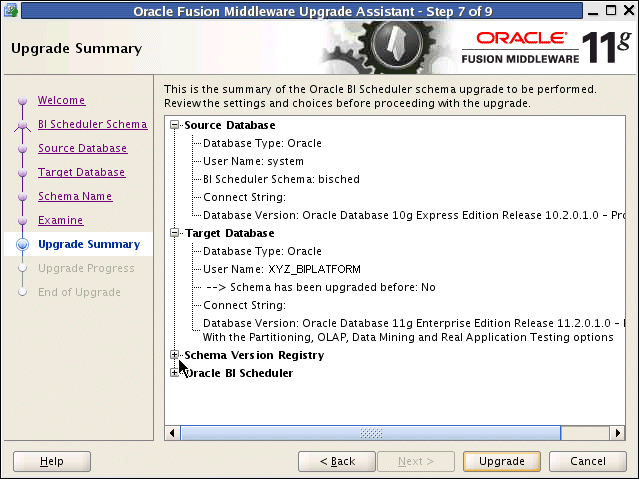Click the disabled Next button

click(x=416, y=461)
